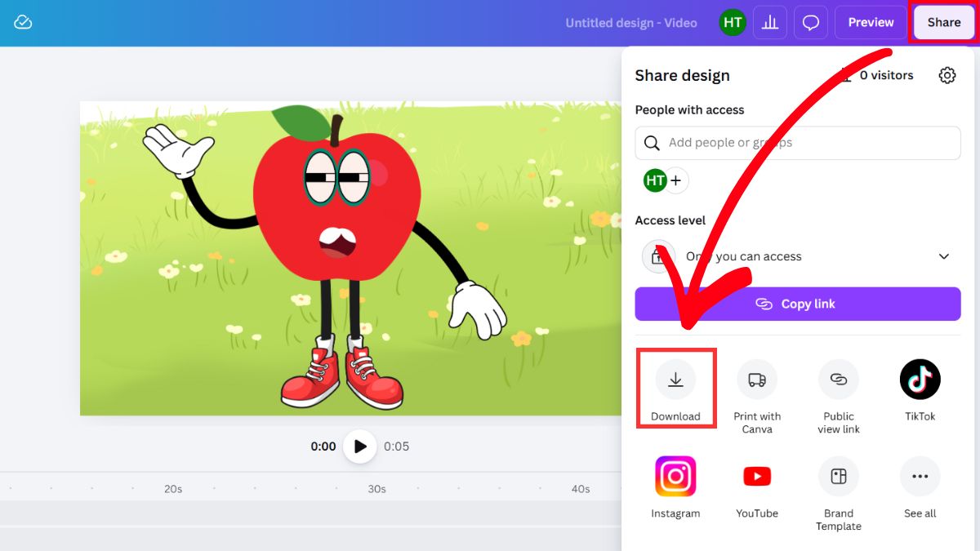980x551 pixels.
Task: Open the comments speech bubble
Action: 811,23
